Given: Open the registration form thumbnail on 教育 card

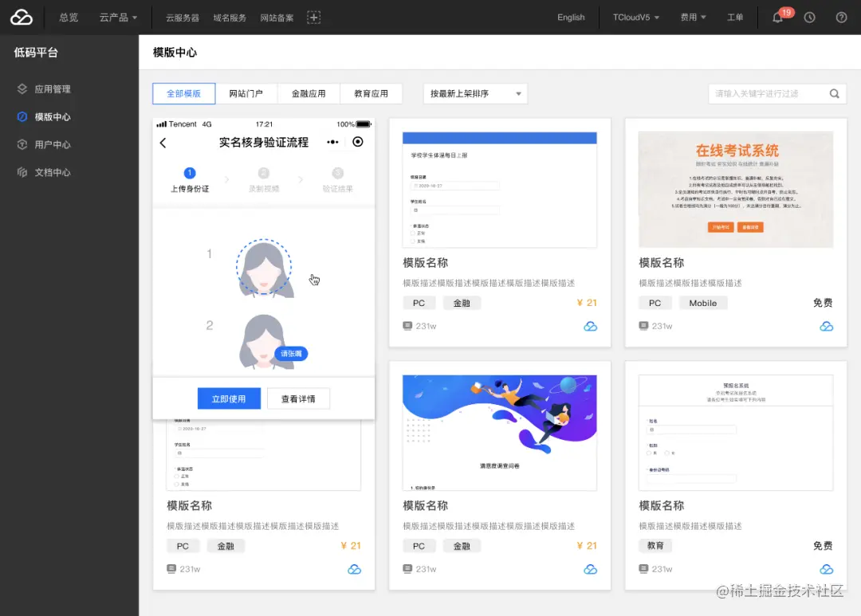Looking at the screenshot, I should tap(736, 433).
